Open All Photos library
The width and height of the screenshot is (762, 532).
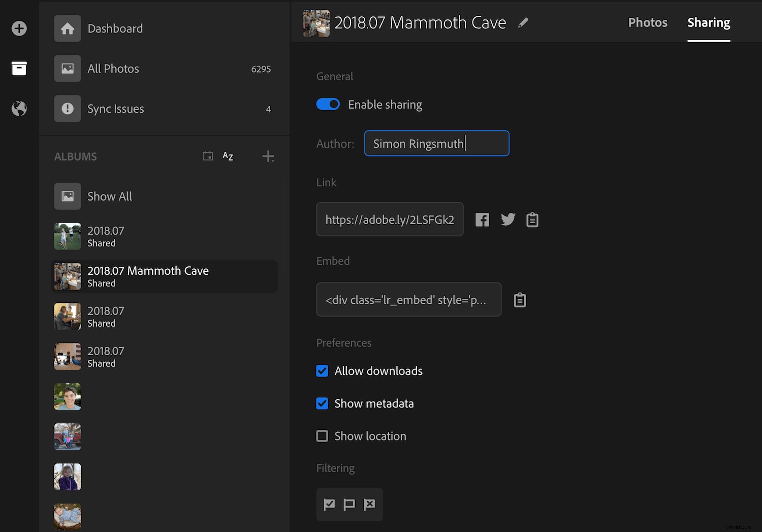(113, 69)
